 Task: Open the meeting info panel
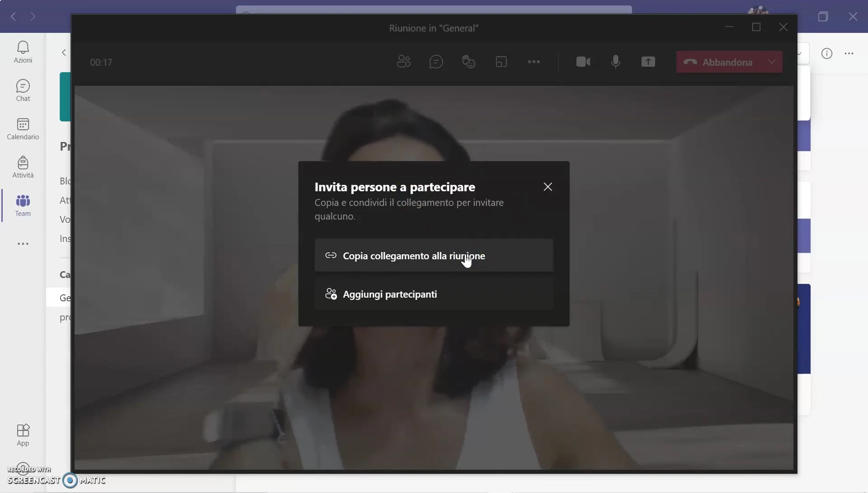(x=827, y=53)
